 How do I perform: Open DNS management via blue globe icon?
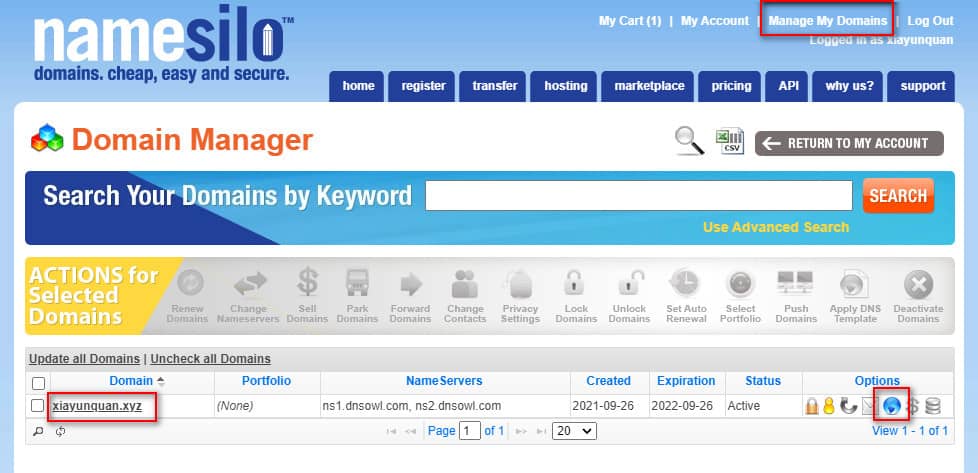point(892,406)
